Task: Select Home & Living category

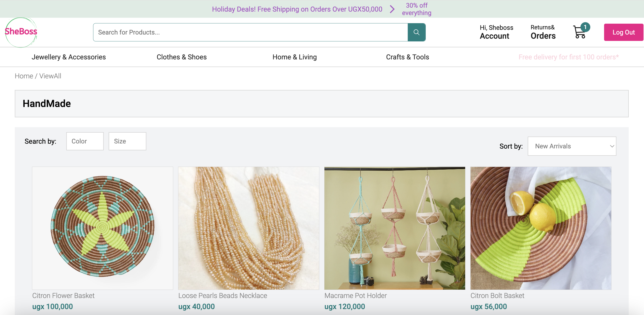Action: click(294, 57)
